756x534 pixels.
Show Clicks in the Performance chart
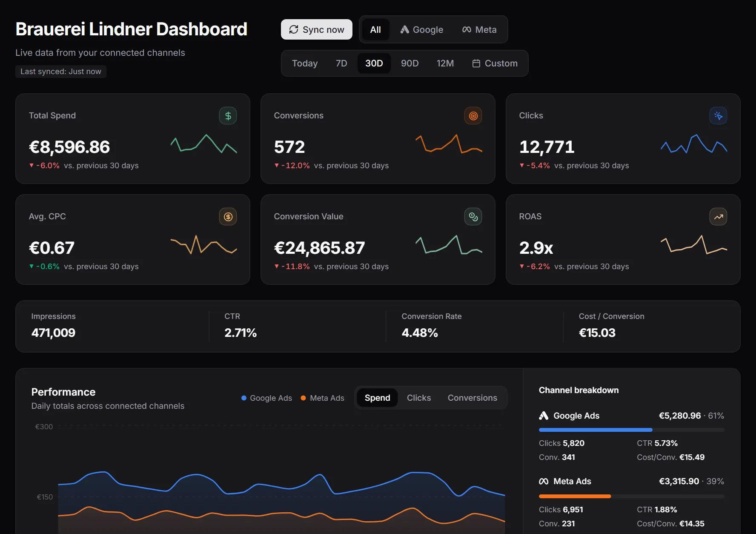click(419, 398)
